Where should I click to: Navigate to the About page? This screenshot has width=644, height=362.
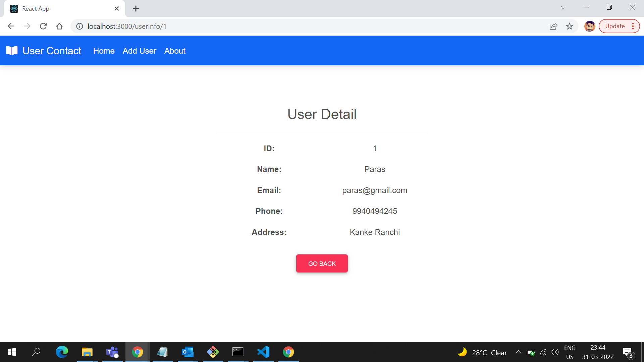pos(174,51)
